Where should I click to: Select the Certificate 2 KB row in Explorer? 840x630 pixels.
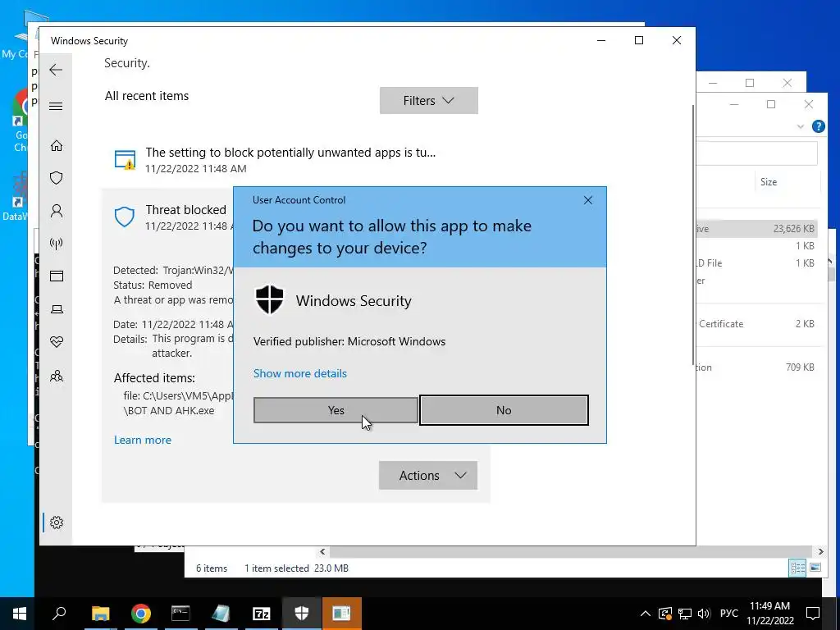pyautogui.click(x=757, y=323)
